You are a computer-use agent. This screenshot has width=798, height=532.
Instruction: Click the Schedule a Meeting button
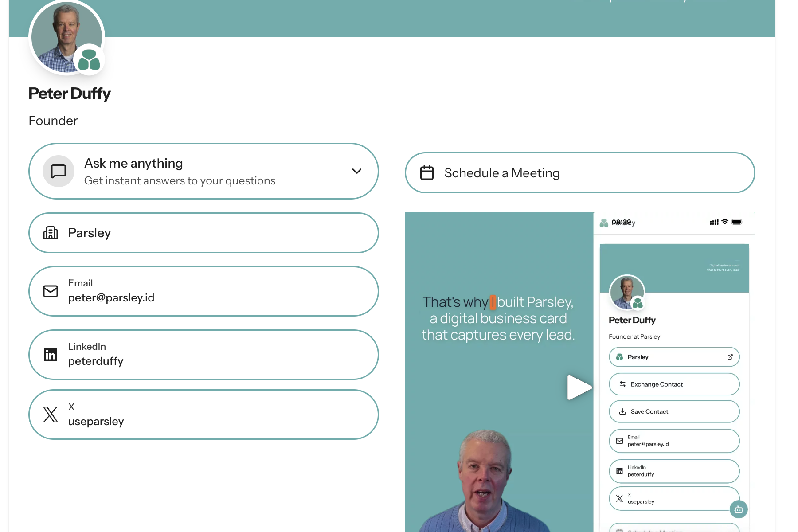[579, 172]
